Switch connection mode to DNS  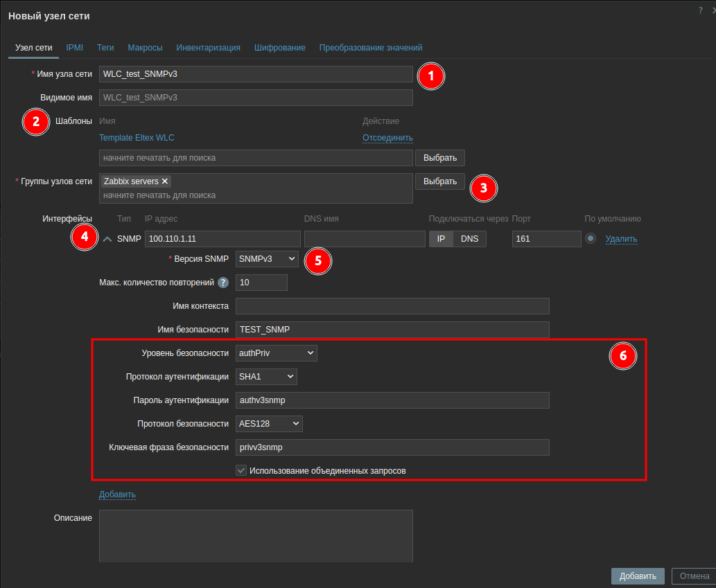coord(470,239)
